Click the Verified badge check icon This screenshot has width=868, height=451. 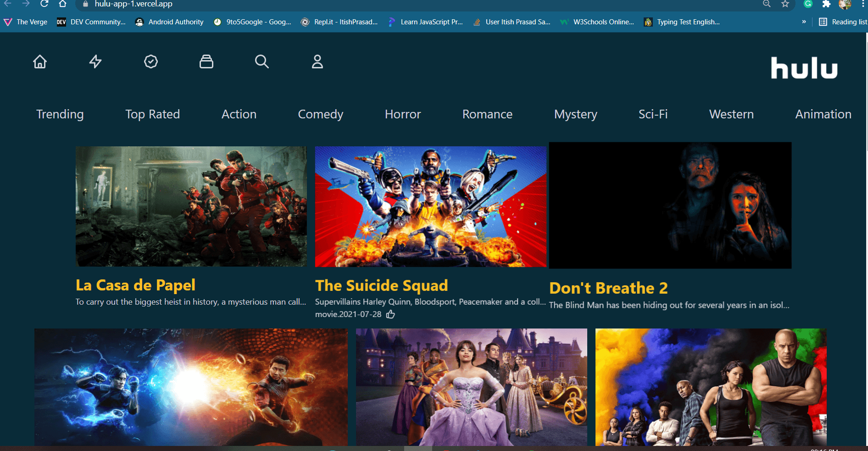coord(151,61)
